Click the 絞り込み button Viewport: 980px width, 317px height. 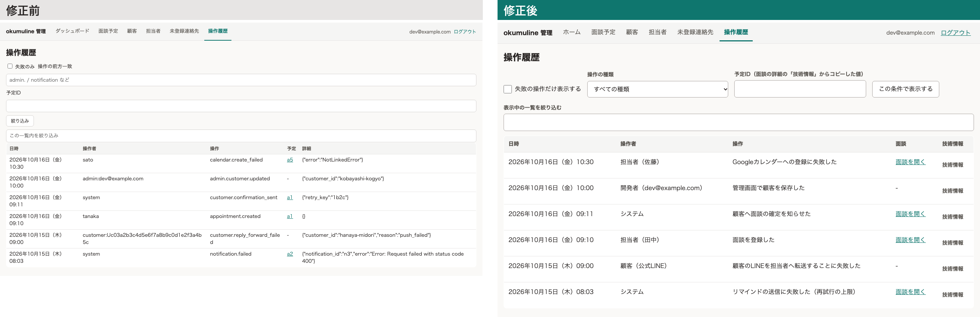(x=20, y=121)
